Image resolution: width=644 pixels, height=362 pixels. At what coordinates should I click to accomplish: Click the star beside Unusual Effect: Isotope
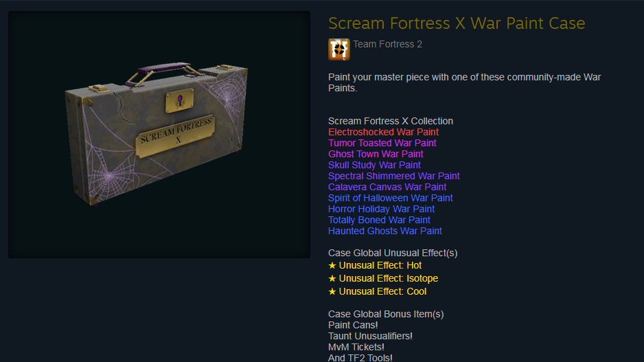332,279
